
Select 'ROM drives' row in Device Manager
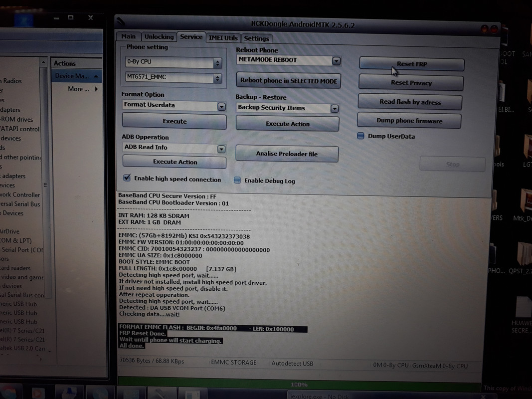coord(16,119)
